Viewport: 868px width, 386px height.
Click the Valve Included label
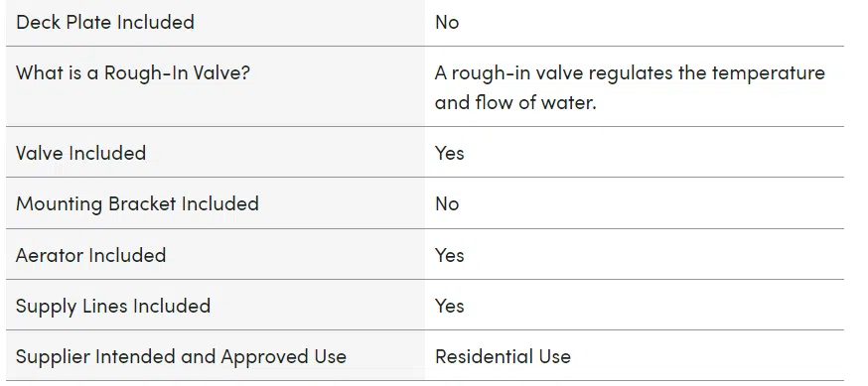(x=80, y=153)
